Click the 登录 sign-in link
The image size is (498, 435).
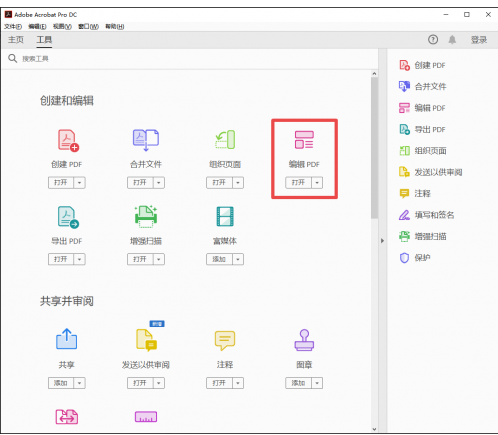coord(479,40)
